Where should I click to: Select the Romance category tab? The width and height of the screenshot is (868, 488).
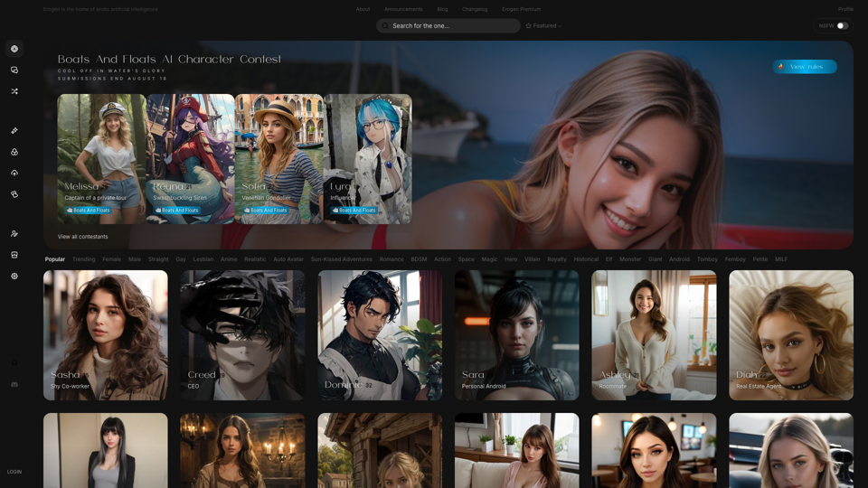click(x=392, y=259)
